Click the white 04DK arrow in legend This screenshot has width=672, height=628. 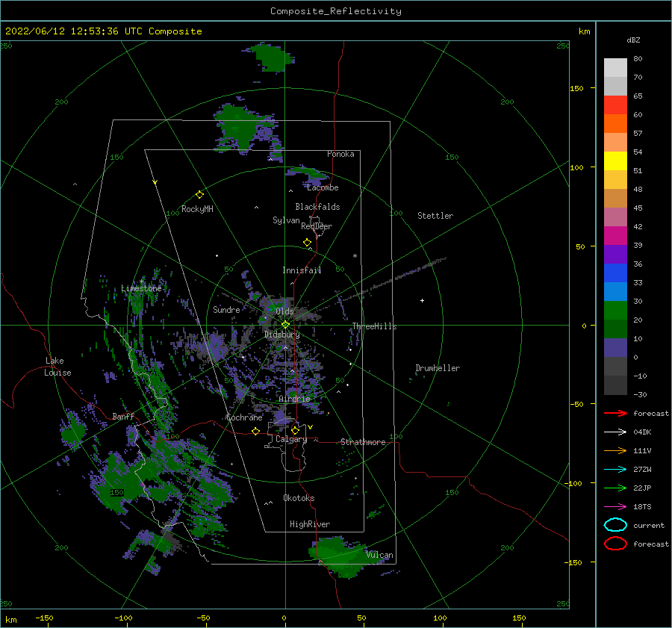pos(615,432)
